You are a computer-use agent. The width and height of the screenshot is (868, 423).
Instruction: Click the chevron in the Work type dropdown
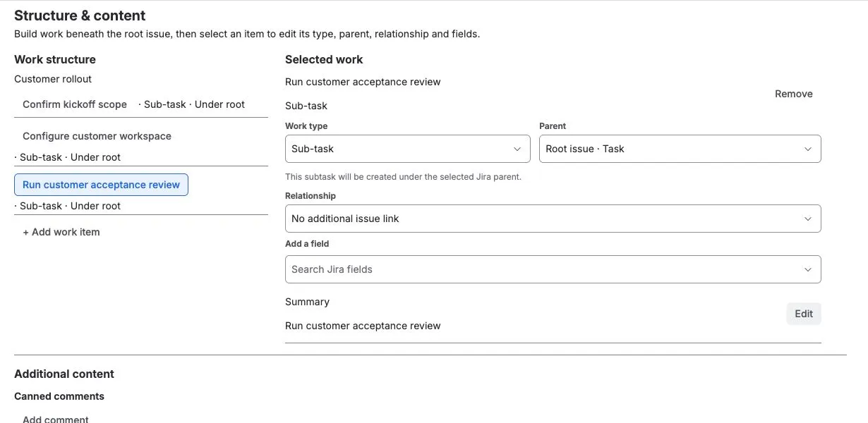(x=517, y=149)
